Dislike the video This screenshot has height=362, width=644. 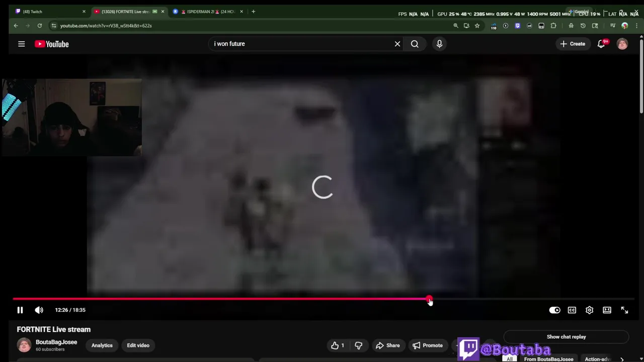(x=358, y=345)
